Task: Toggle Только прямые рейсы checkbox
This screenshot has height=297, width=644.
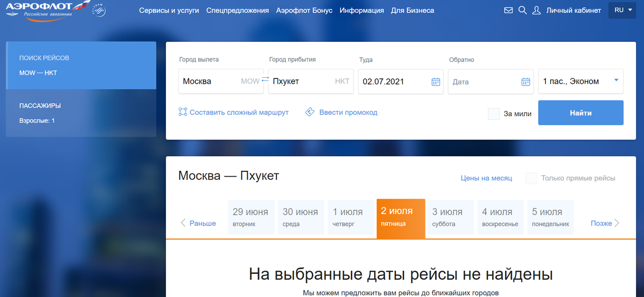Action: pyautogui.click(x=531, y=178)
